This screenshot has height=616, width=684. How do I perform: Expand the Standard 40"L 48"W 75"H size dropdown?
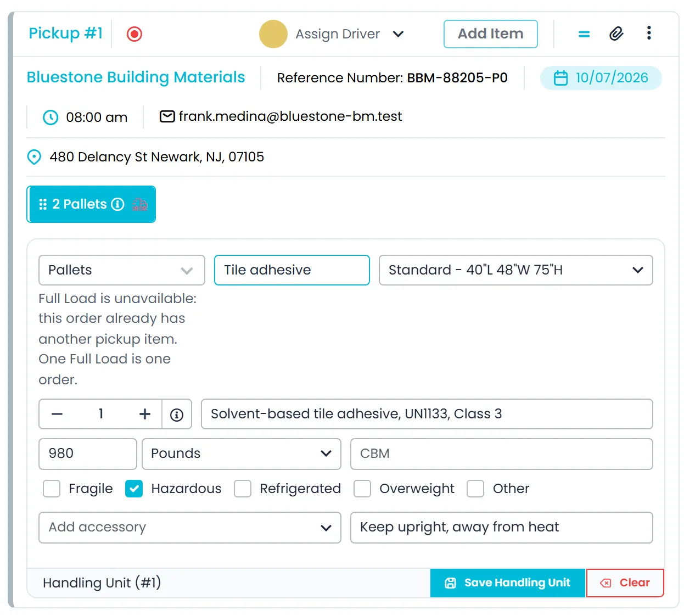(516, 270)
